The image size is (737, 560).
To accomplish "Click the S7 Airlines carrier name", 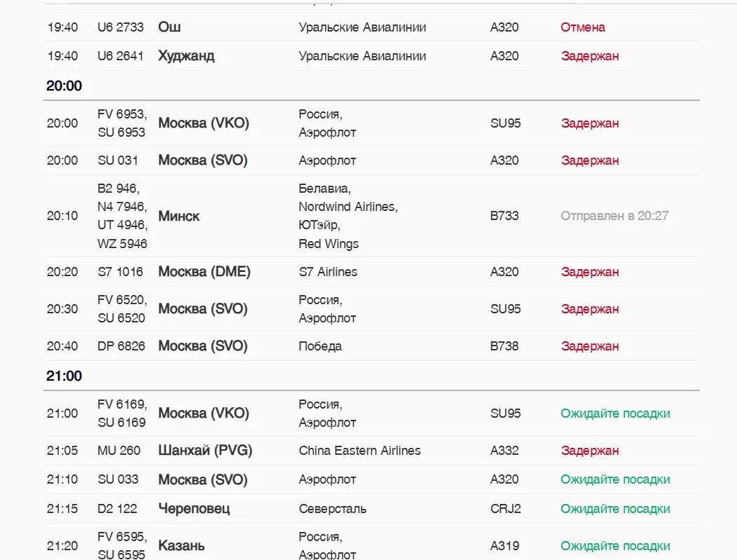I will pyautogui.click(x=328, y=272).
